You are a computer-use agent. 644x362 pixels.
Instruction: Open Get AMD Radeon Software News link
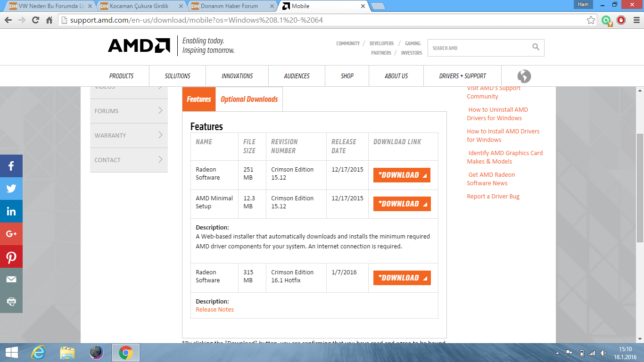pos(491,179)
